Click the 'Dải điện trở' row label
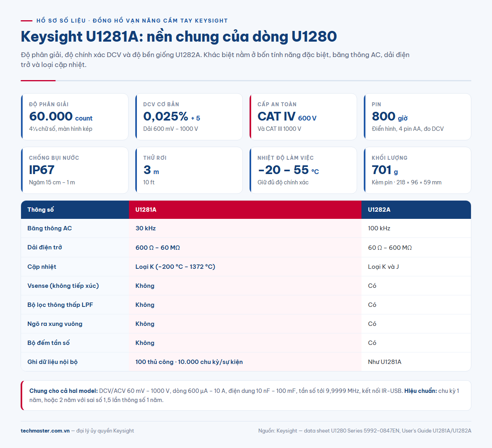This screenshot has width=492, height=448. click(x=44, y=247)
